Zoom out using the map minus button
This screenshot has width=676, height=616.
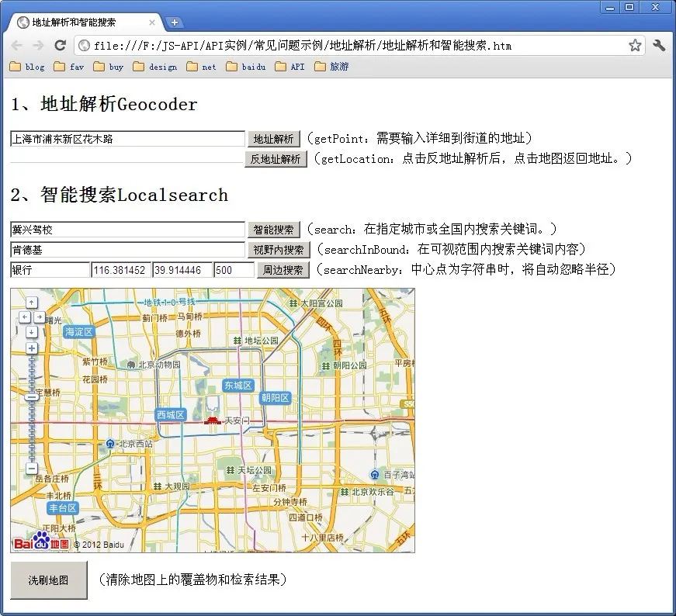tap(31, 468)
